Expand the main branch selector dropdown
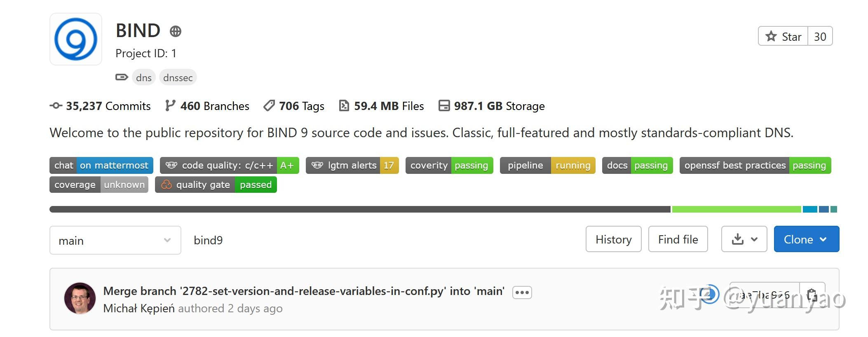Image resolution: width=868 pixels, height=337 pixels. [115, 240]
